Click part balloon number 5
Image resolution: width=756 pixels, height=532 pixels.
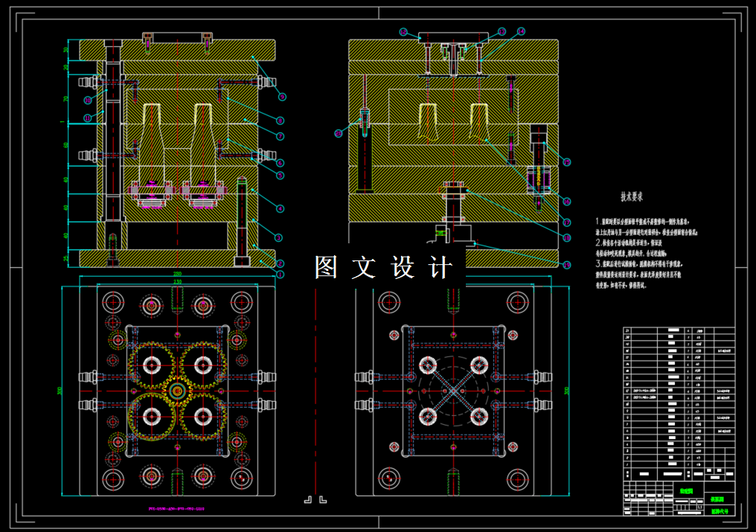coord(280,176)
